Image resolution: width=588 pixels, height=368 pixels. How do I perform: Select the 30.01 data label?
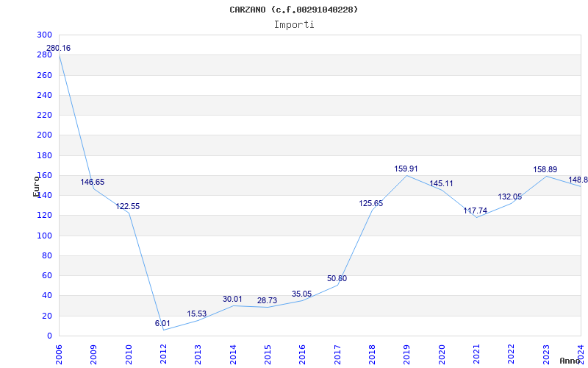tap(232, 300)
